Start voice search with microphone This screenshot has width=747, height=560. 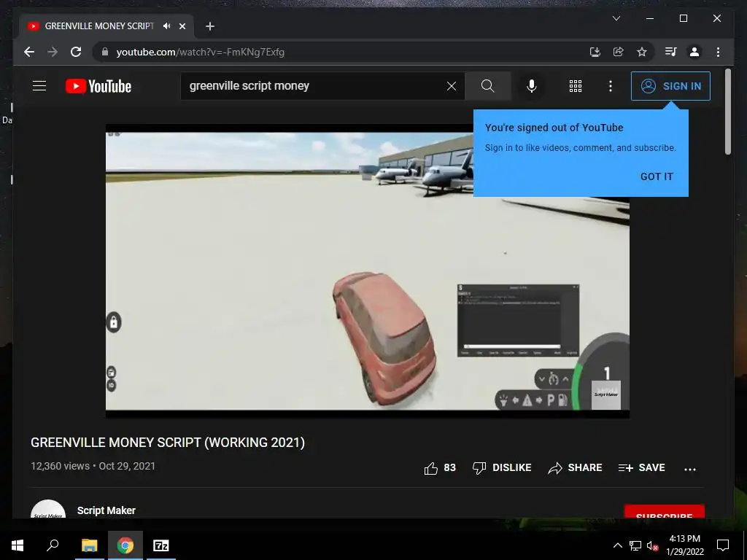tap(532, 86)
